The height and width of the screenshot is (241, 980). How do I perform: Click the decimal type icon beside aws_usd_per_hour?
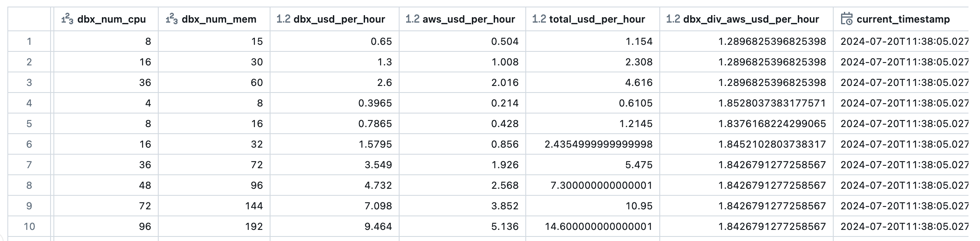click(412, 19)
